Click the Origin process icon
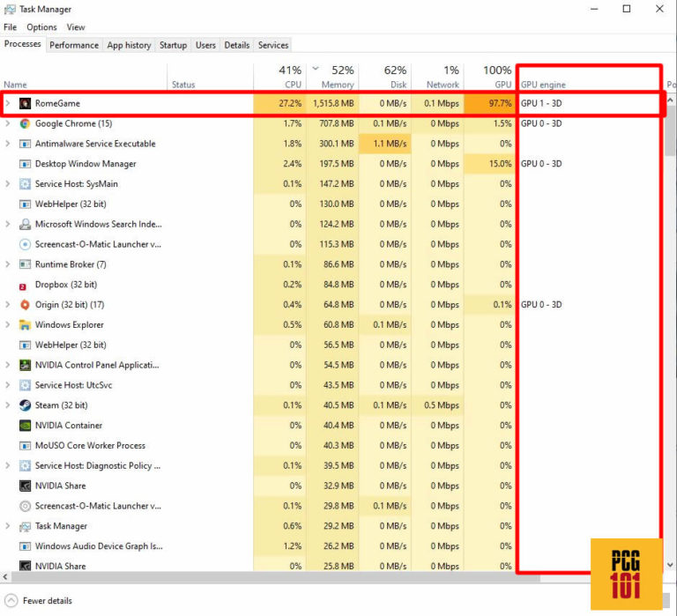The height and width of the screenshot is (616, 677). 25,305
